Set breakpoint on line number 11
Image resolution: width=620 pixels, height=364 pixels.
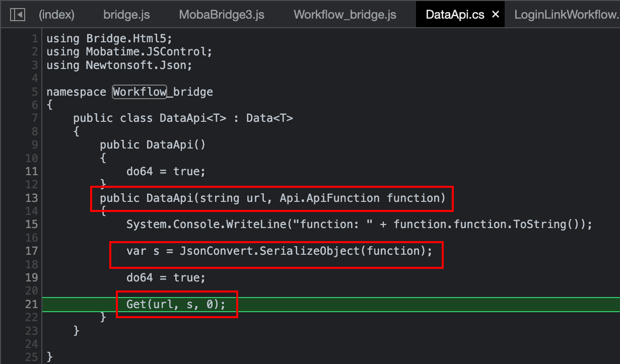tap(31, 171)
